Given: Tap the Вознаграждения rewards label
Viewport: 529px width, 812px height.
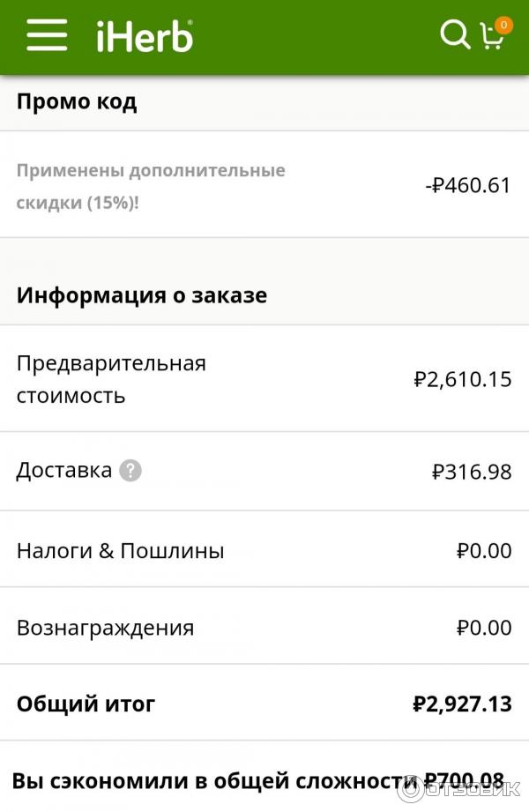Looking at the screenshot, I should pos(105,628).
